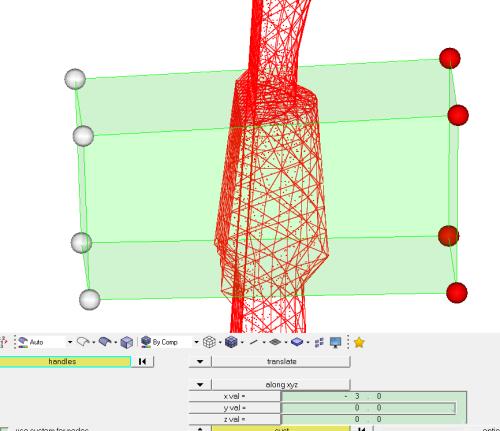Click the By Comp element color icon
Screen dimensions: 500x431
point(146,342)
